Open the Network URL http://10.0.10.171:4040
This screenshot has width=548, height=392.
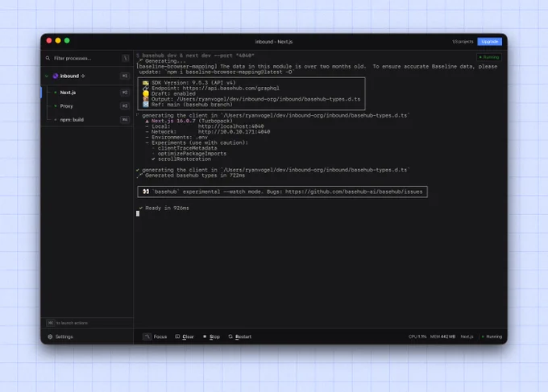click(235, 132)
